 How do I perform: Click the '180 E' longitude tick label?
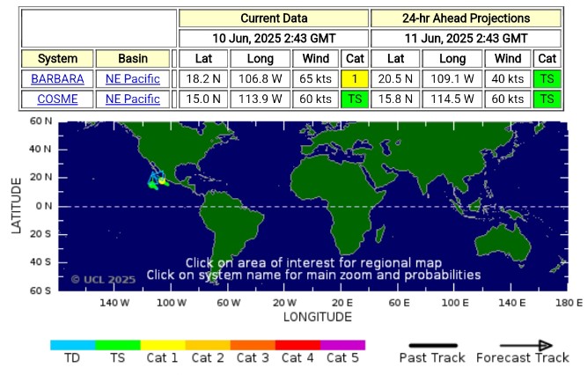[569, 303]
